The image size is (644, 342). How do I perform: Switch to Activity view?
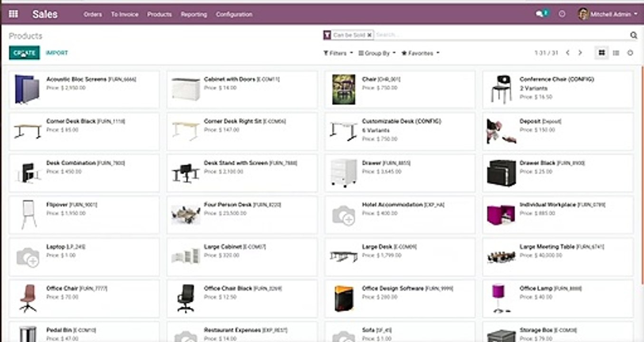pyautogui.click(x=630, y=53)
